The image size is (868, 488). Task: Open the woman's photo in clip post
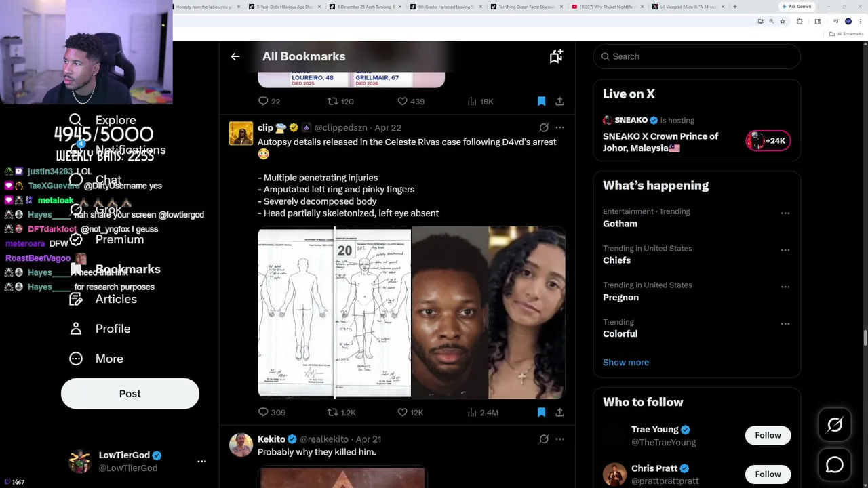[x=527, y=312]
